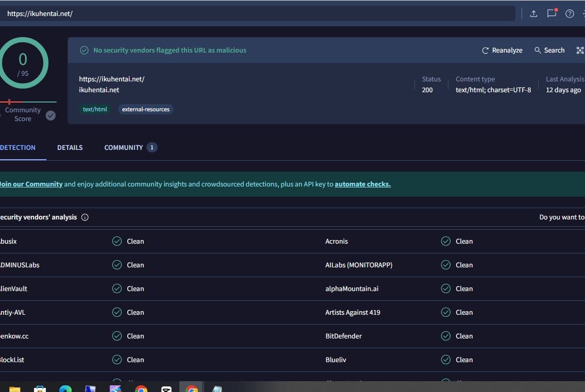This screenshot has height=392, width=585.
Task: Open the notifications chat bubble icon
Action: click(551, 14)
